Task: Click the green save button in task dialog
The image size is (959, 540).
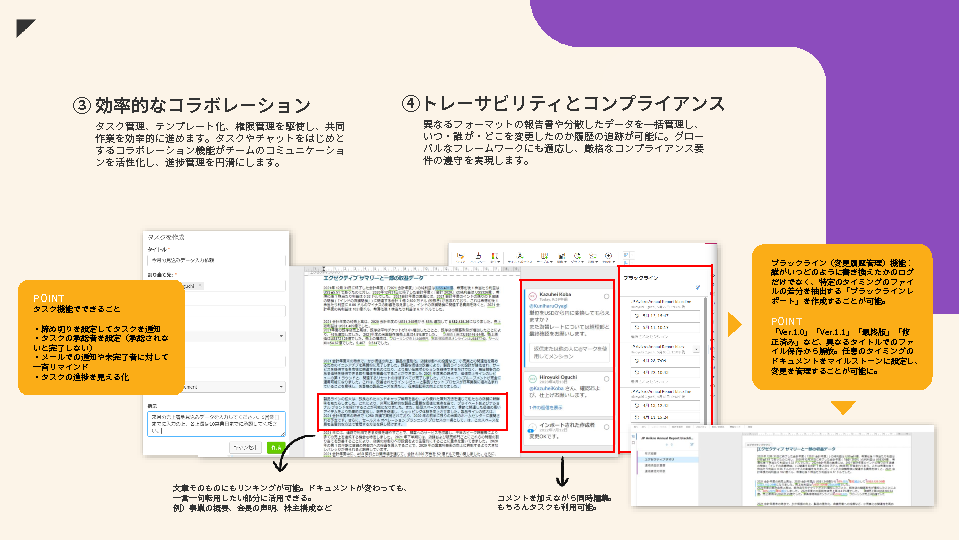Action: pos(276,448)
